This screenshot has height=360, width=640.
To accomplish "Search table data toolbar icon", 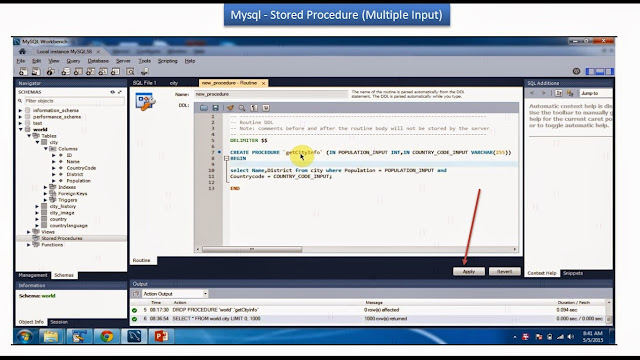I will (x=130, y=71).
